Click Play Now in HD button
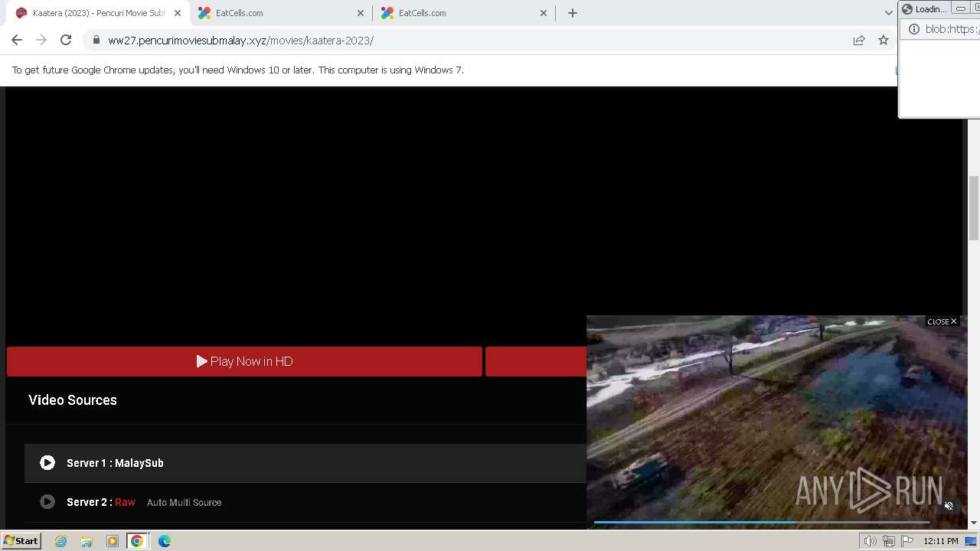The height and width of the screenshot is (551, 980). (x=244, y=361)
